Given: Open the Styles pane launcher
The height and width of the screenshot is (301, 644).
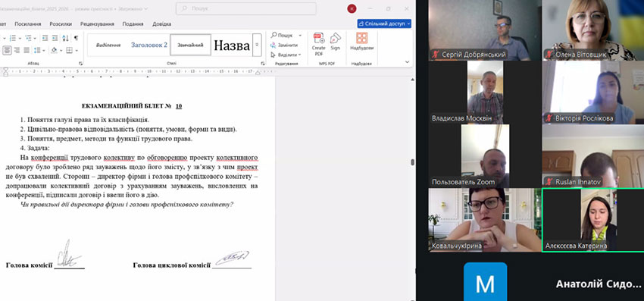Looking at the screenshot, I should tap(262, 64).
